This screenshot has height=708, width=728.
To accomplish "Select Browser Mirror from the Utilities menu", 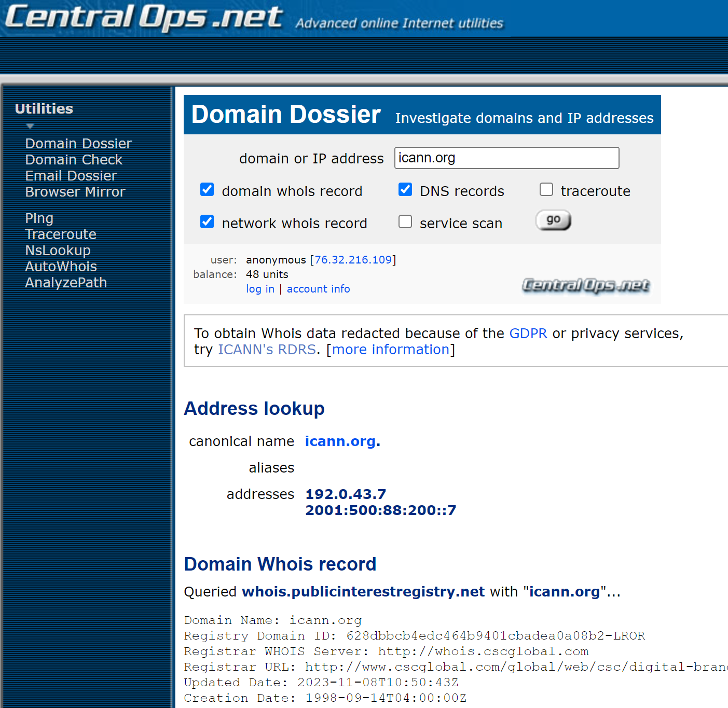I will point(75,192).
